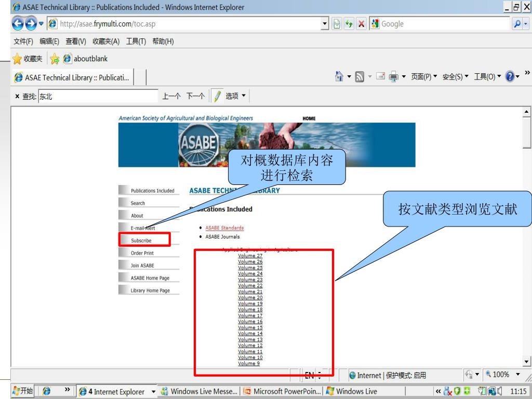This screenshot has height=399, width=532.
Task: Open the Order Print sidebar item
Action: click(149, 253)
